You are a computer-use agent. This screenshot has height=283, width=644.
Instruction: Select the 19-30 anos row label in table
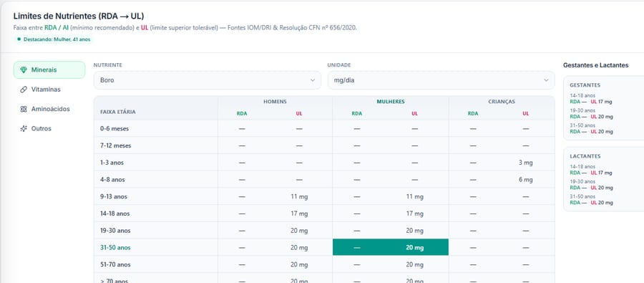[115, 231]
